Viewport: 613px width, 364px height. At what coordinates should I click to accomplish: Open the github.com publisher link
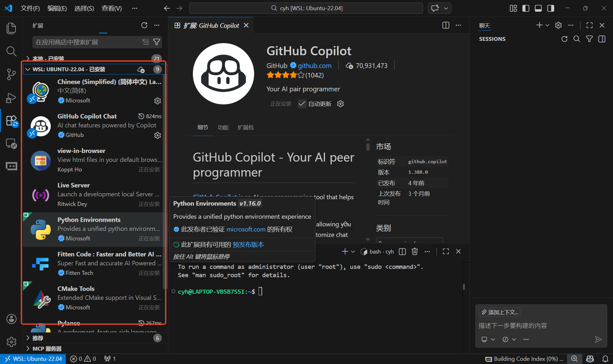coord(315,66)
